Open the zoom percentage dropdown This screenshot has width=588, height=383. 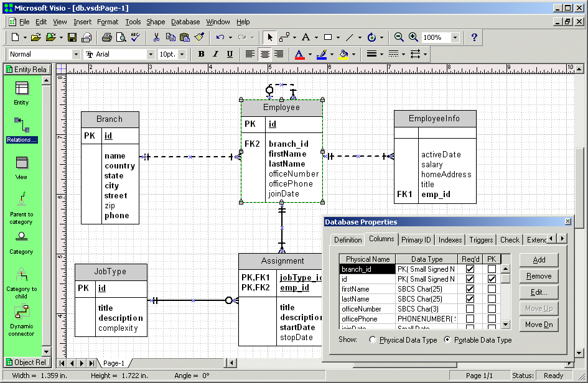455,37
